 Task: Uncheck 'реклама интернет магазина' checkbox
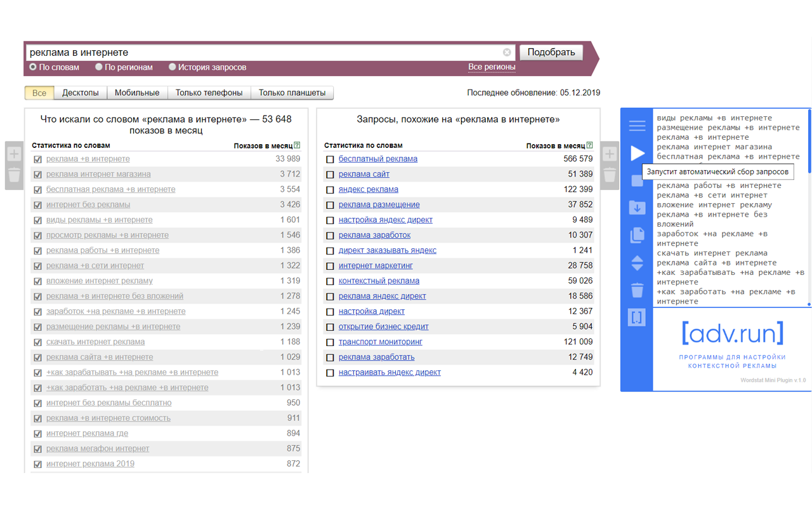37,175
